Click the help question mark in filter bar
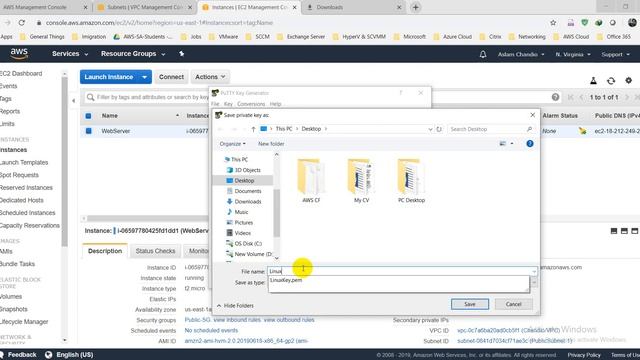 [x=555, y=97]
